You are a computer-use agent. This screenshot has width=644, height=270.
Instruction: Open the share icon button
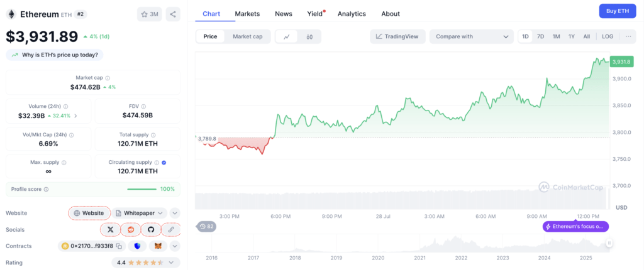173,14
